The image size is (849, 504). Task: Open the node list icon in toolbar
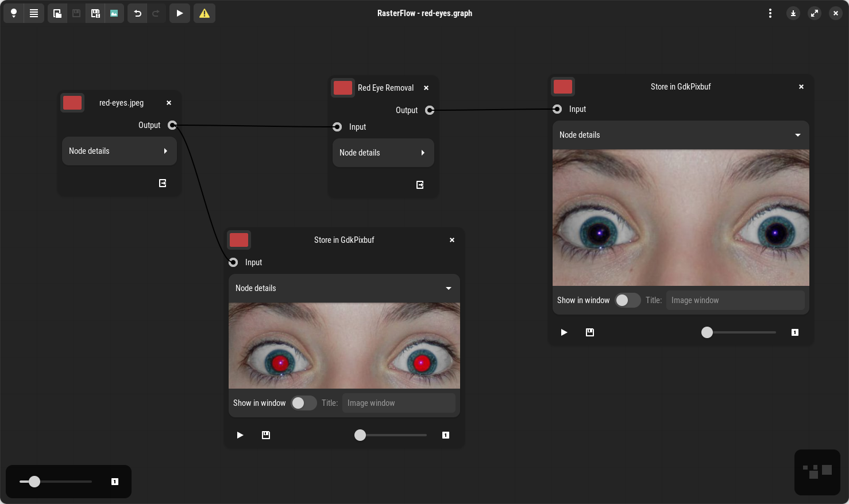coord(34,13)
